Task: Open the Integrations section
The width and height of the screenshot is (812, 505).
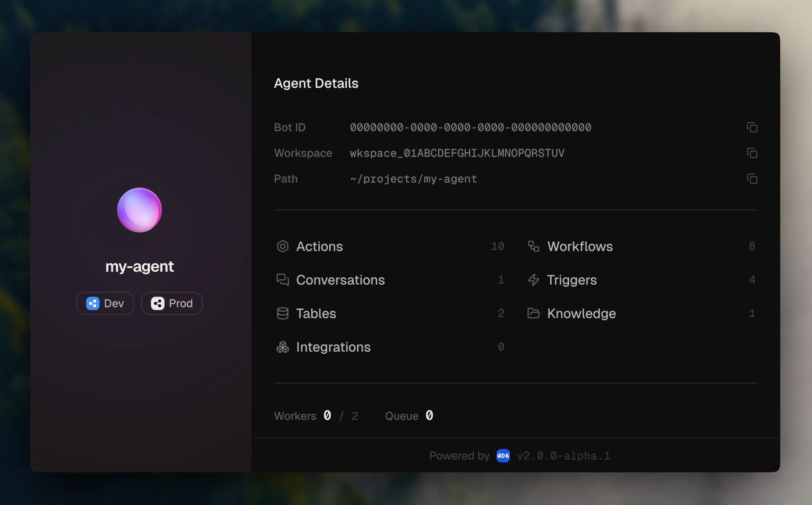Action: pyautogui.click(x=391, y=347)
